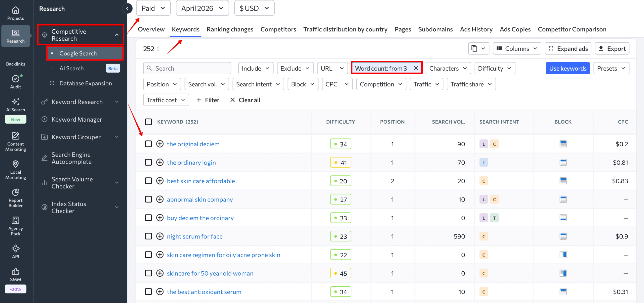Check the box beside 'the ordinary login'

pyautogui.click(x=148, y=162)
